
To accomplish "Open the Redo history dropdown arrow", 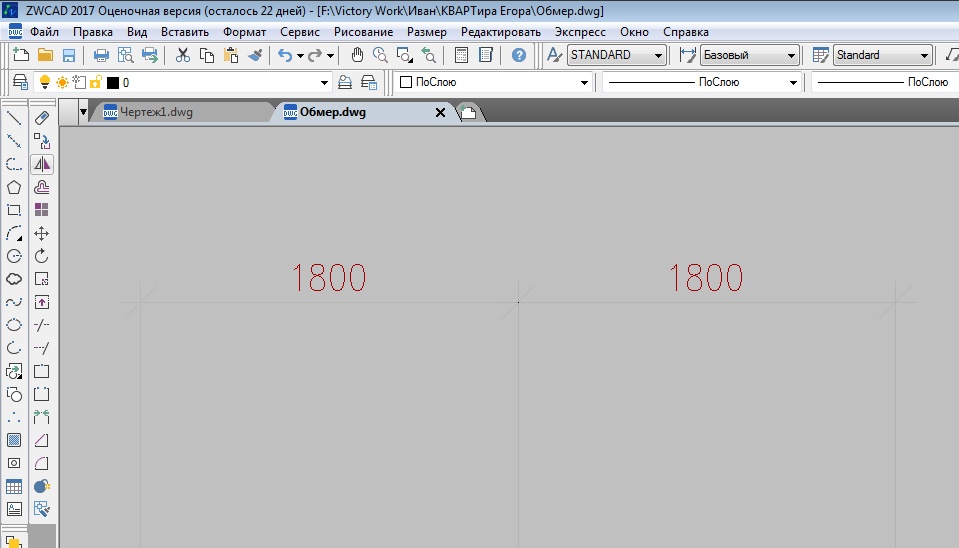I will 330,56.
